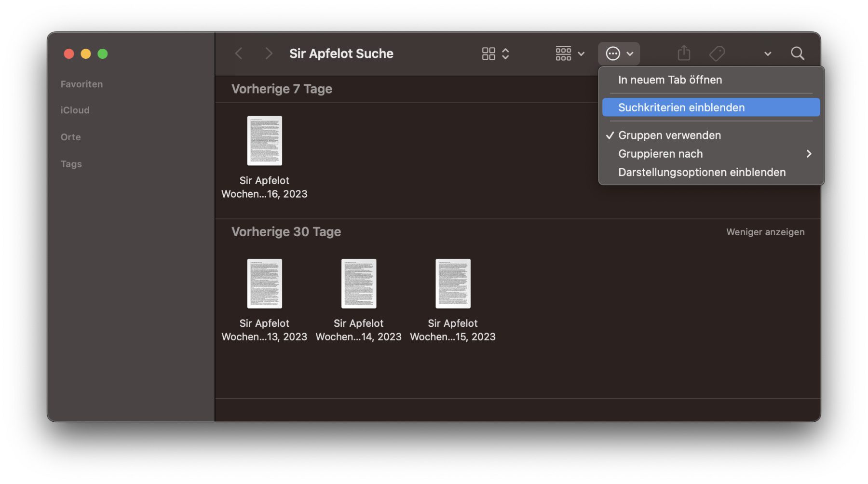
Task: Open the icon view switcher
Action: click(x=495, y=54)
